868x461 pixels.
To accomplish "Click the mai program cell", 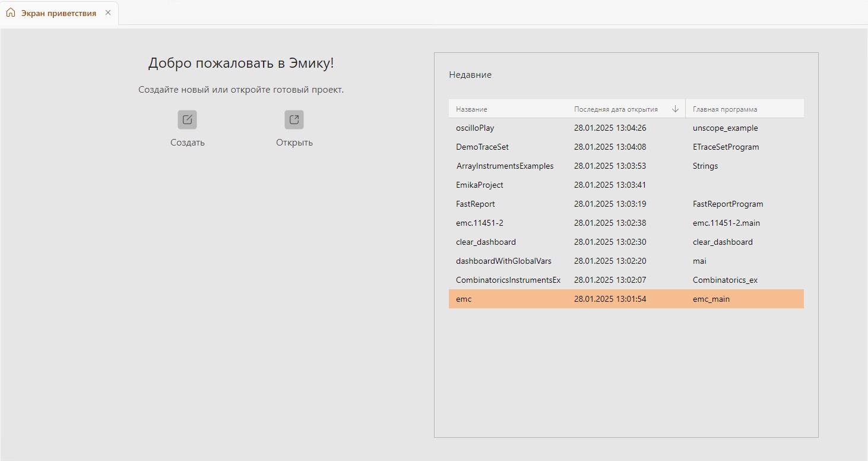I will (699, 261).
